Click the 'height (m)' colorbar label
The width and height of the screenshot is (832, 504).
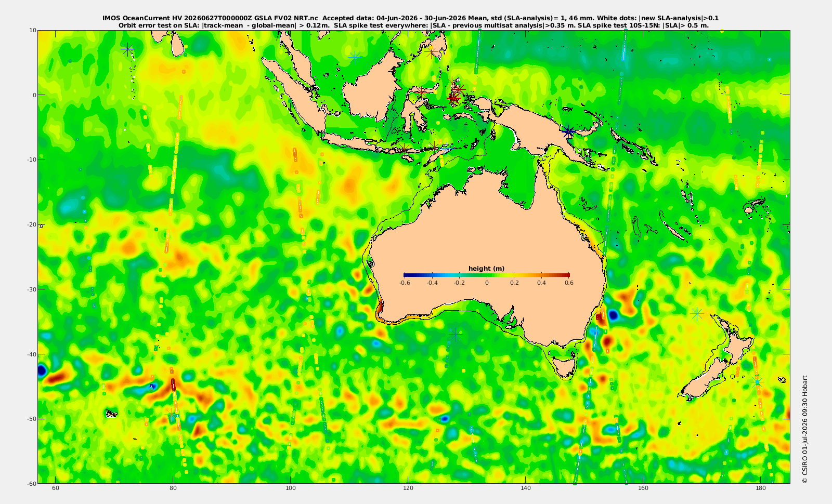tap(486, 269)
